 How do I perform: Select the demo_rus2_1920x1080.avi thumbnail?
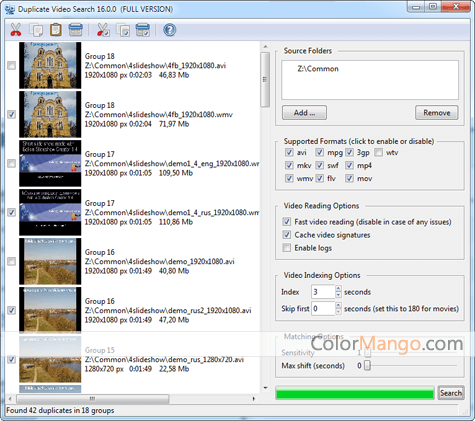[50, 310]
